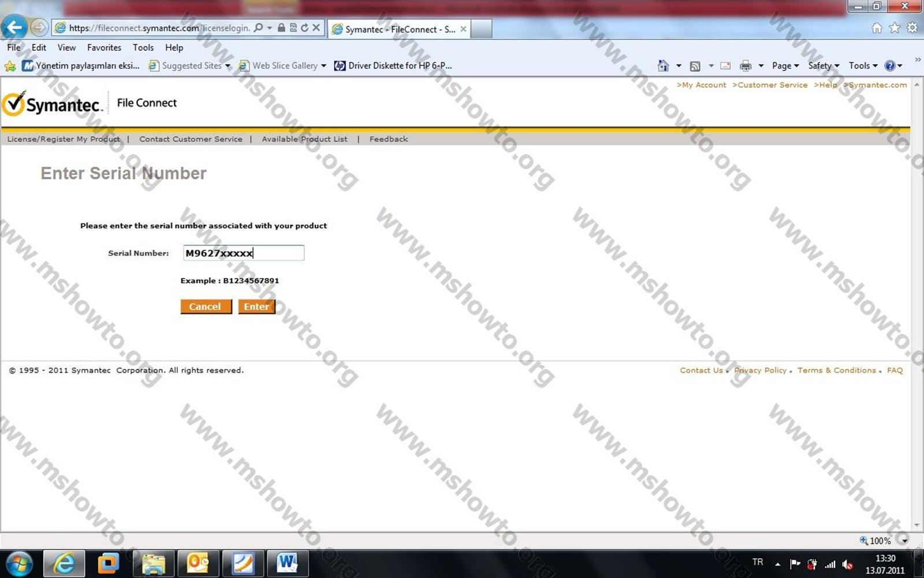
Task: Open the Feedback link
Action: [x=389, y=139]
